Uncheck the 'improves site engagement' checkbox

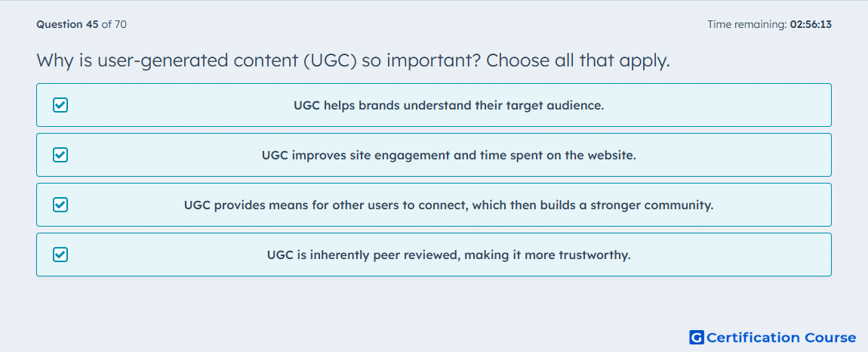60,155
